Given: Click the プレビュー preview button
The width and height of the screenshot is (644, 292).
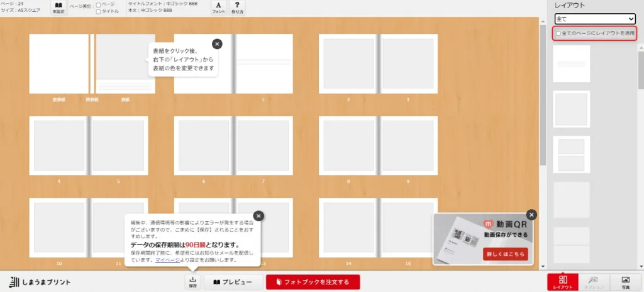Looking at the screenshot, I should [232, 282].
